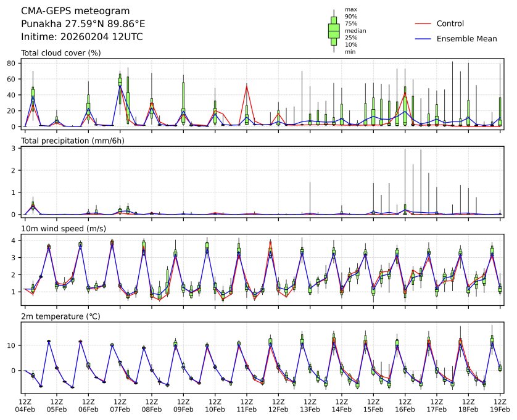Click the Punakha coordinates text
Screen dimensions: 517x420
pyautogui.click(x=83, y=24)
